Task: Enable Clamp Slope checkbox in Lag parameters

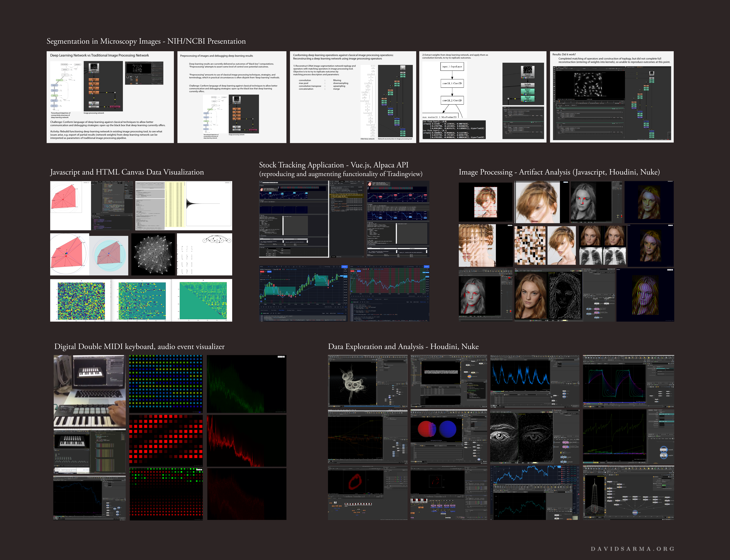Action: pos(657,371)
